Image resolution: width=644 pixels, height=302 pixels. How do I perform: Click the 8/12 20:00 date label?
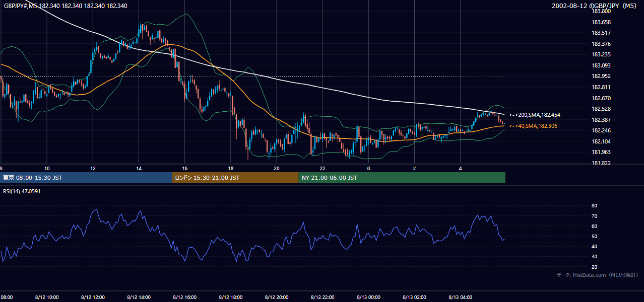(277, 297)
